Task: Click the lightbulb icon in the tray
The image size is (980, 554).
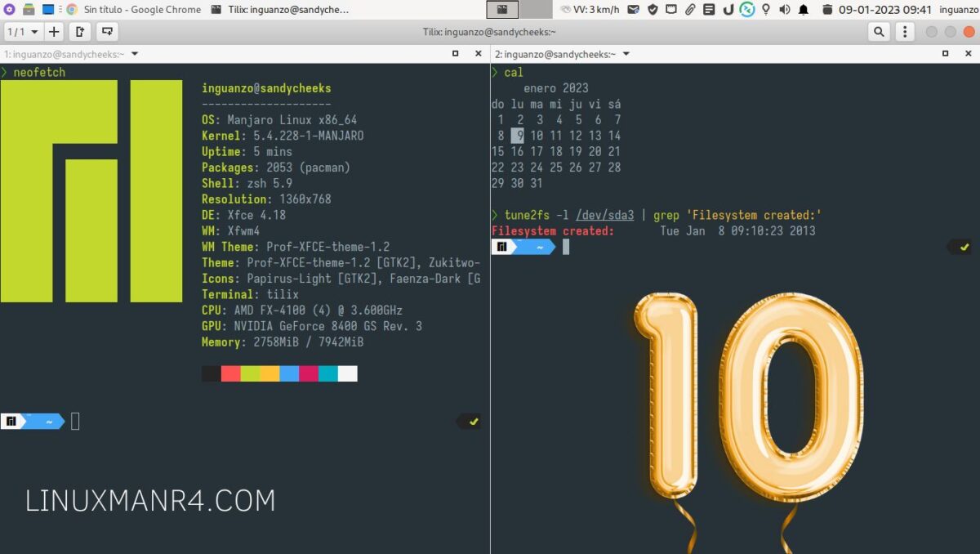Action: tap(767, 9)
